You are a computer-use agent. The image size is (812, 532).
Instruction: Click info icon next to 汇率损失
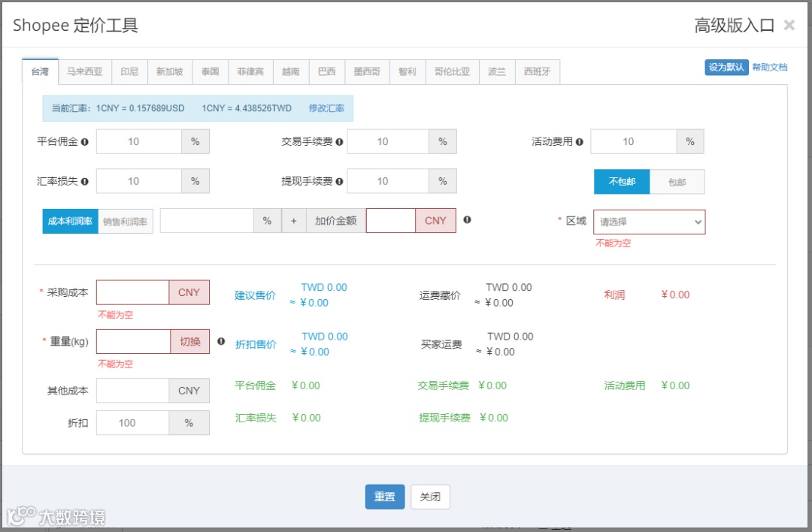pos(84,182)
